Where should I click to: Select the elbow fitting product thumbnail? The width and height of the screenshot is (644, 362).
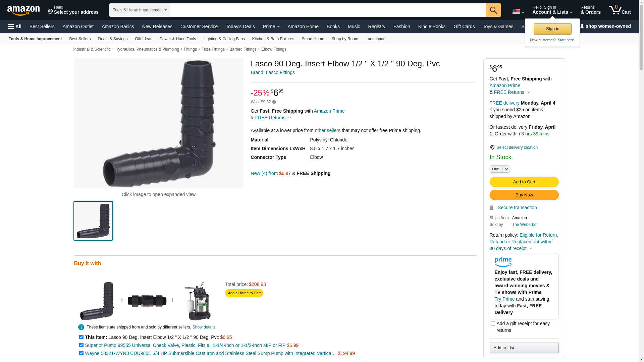(x=93, y=221)
